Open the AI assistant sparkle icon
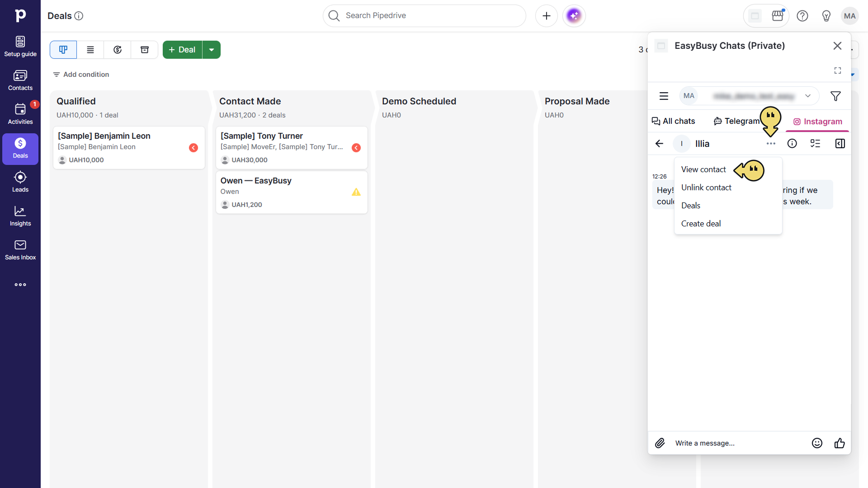Viewport: 868px width, 488px height. 574,16
